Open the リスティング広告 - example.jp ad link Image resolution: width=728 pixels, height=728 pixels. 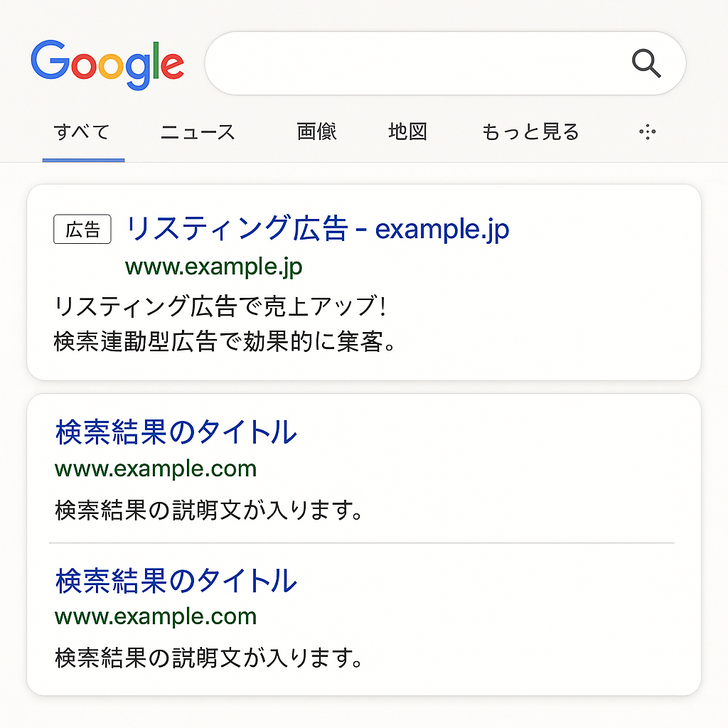point(318,227)
